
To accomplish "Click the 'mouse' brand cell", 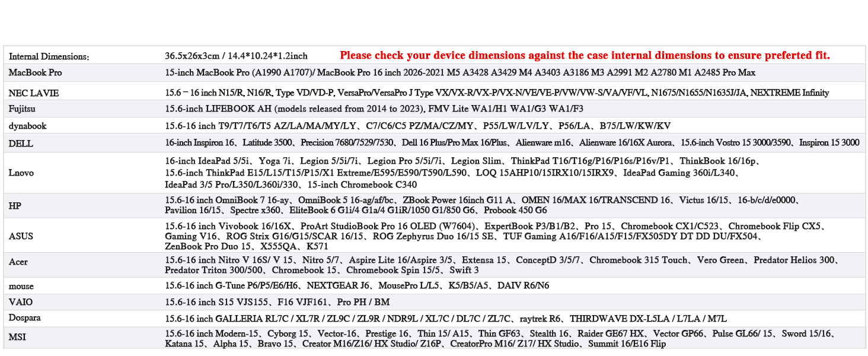I will coord(21,286).
